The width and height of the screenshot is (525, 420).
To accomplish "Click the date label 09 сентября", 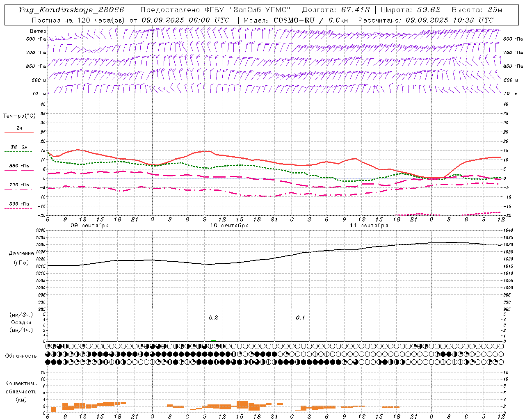I will [90, 226].
